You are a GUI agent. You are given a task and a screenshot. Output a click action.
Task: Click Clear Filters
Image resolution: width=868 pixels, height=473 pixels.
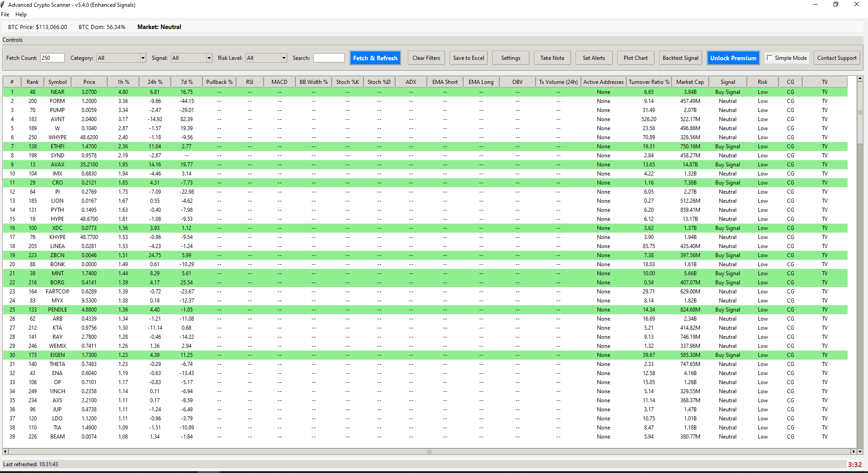(426, 58)
